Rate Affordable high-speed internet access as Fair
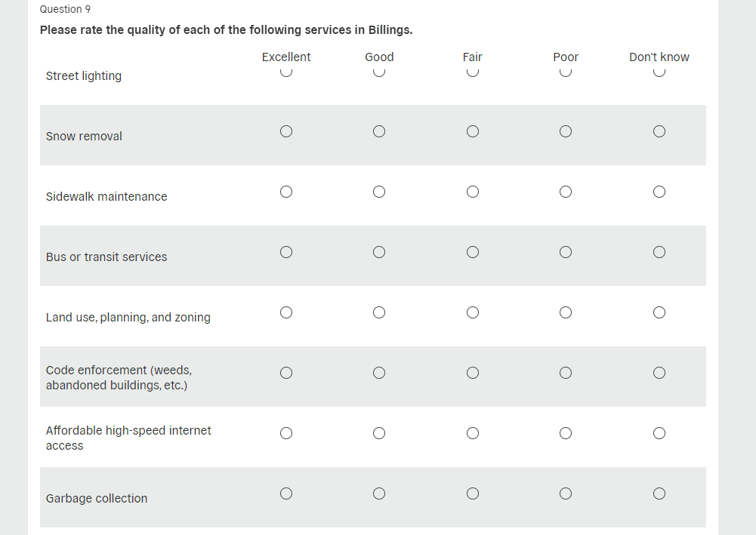The image size is (756, 535). point(473,432)
